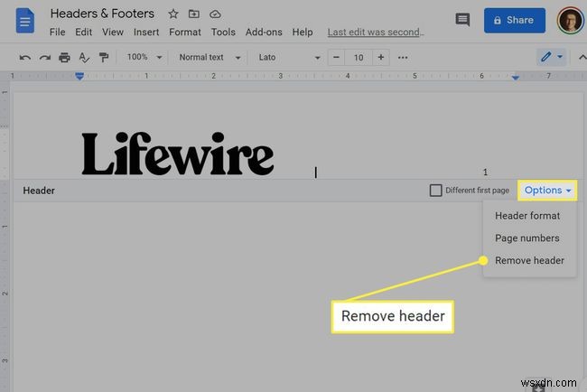This screenshot has height=392, width=587.
Task: Open the Insert menu
Action: [146, 33]
